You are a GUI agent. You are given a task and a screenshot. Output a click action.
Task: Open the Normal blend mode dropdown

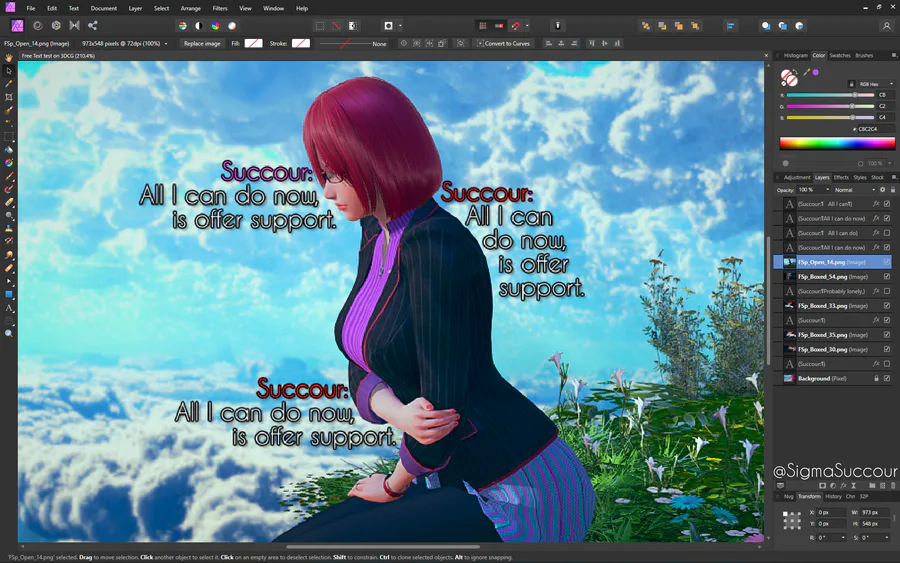point(855,189)
